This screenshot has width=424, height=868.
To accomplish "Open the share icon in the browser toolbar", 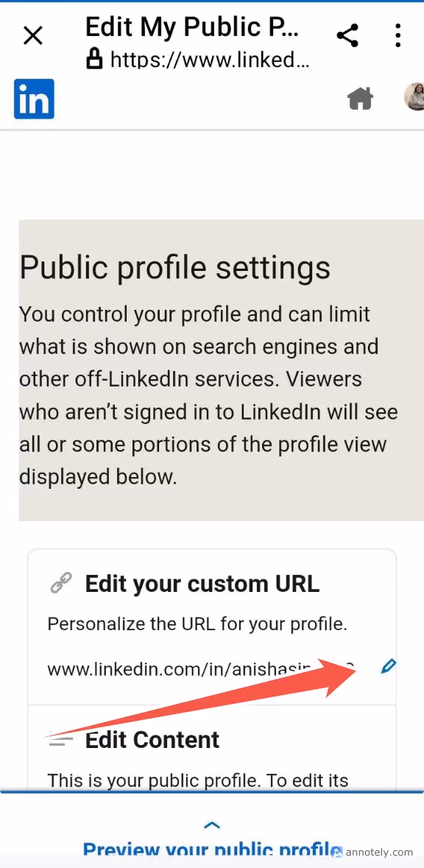I will coord(347,35).
